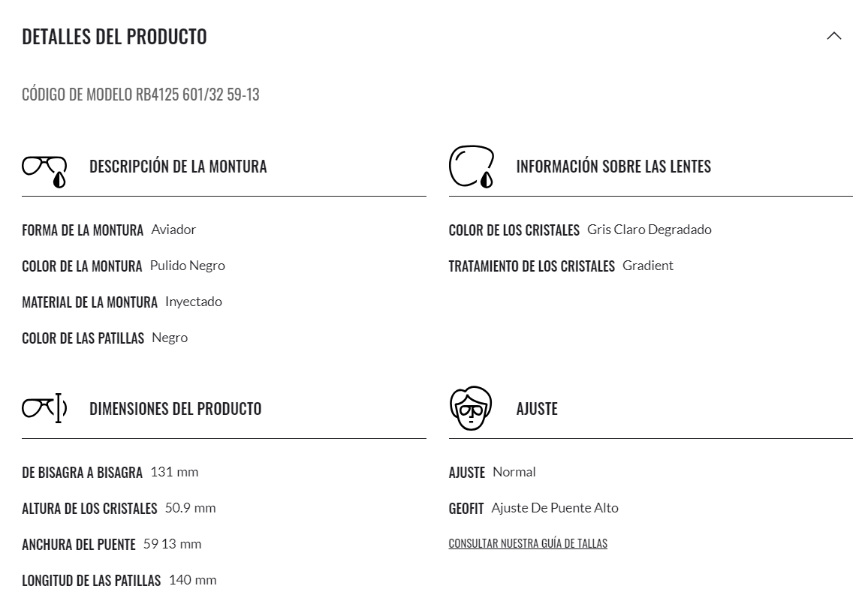868x610 pixels.
Task: Click the Aviador frame shape value
Action: tap(173, 230)
